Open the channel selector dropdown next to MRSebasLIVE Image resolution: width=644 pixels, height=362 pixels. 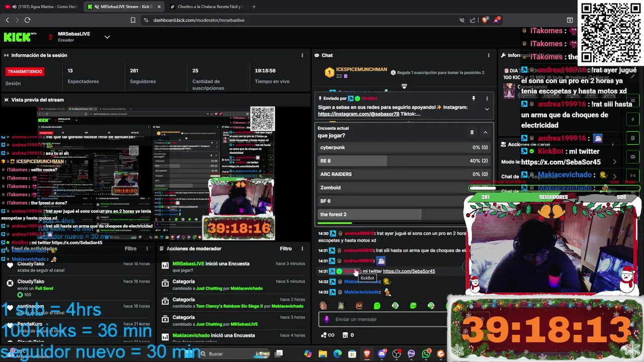pyautogui.click(x=107, y=37)
